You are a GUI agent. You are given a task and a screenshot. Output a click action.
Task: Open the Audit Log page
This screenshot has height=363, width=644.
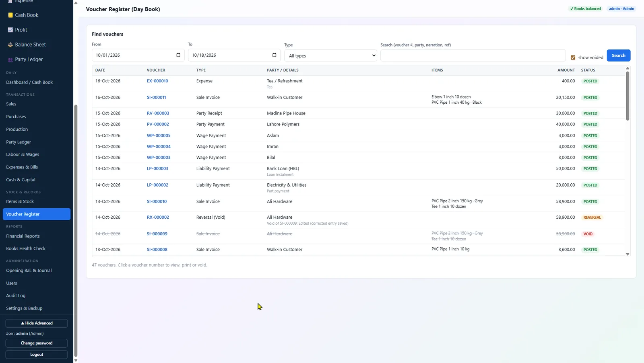tap(16, 295)
